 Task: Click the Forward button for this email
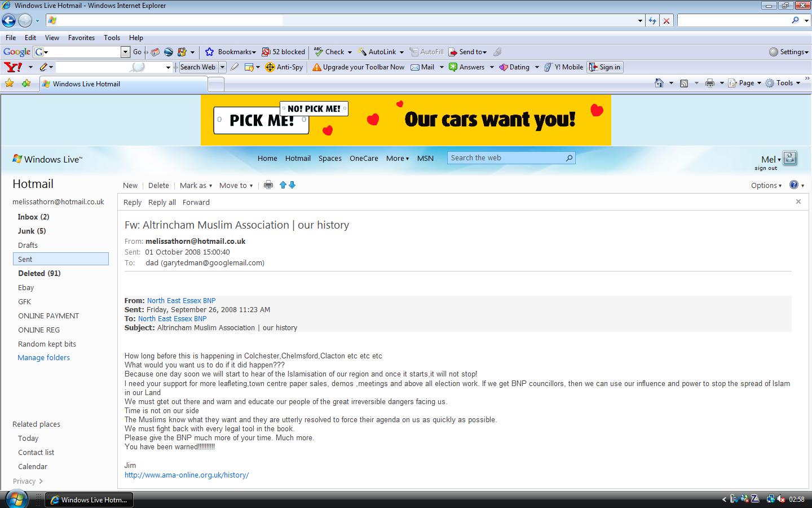196,202
